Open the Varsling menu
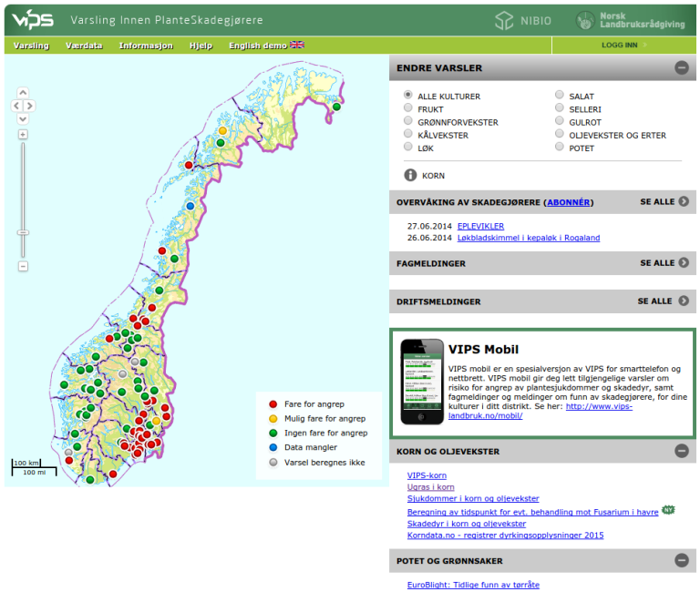The width and height of the screenshot is (700, 592). (31, 46)
